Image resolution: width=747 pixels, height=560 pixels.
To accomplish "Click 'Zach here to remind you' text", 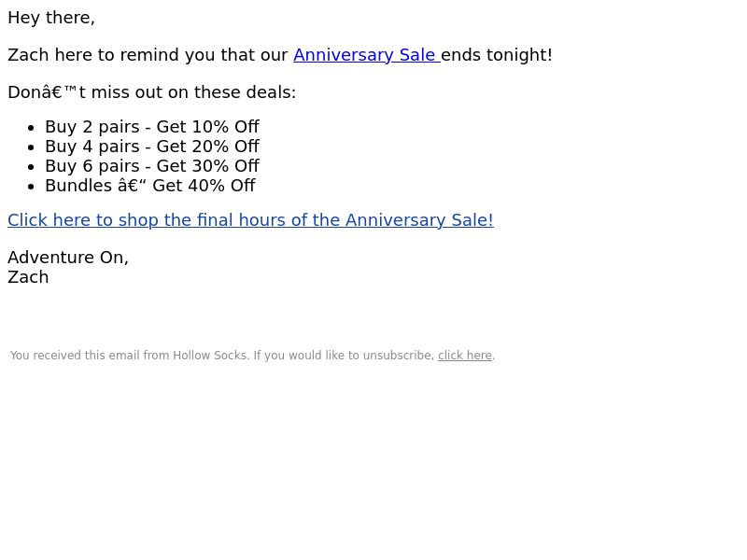I will click(x=94, y=55).
